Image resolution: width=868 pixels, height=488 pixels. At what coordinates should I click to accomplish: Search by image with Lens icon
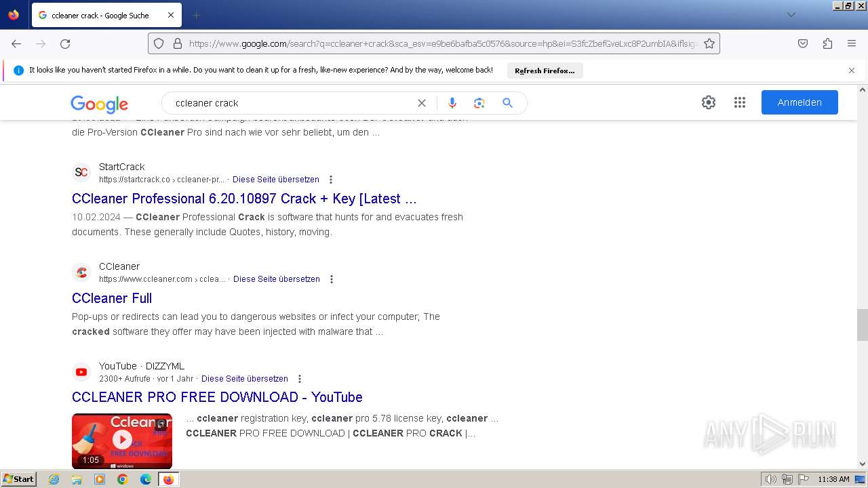pos(479,103)
